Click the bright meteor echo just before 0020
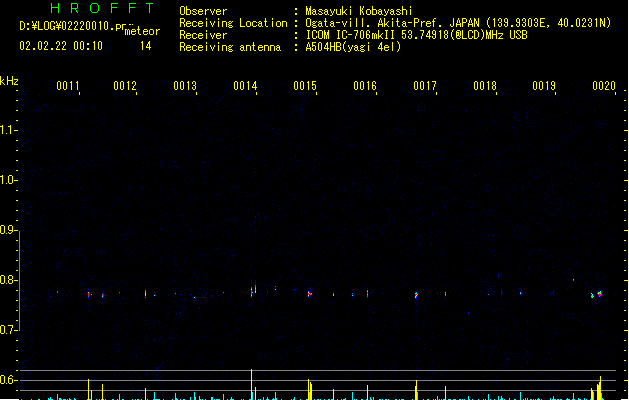Viewport: 629px width, 400px height. [x=600, y=294]
